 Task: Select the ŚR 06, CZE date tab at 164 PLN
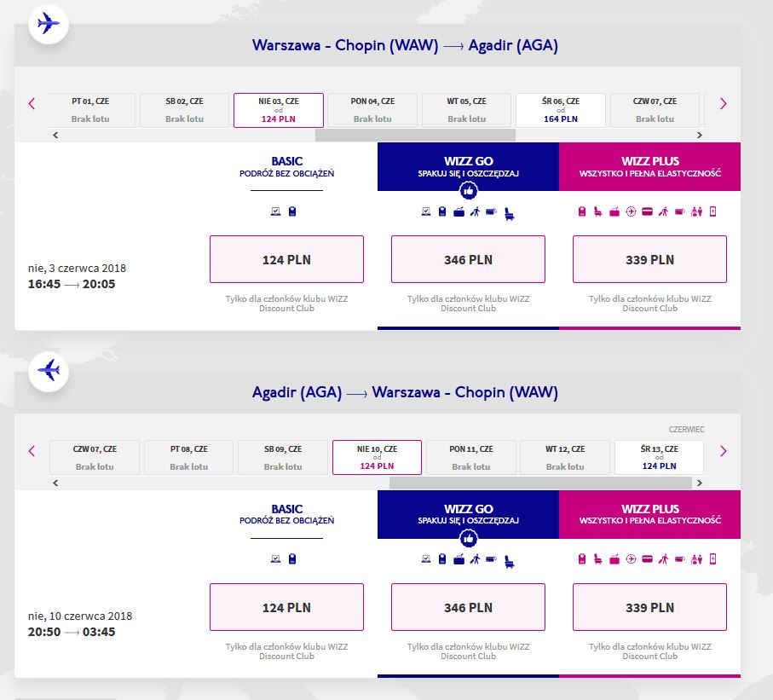561,110
